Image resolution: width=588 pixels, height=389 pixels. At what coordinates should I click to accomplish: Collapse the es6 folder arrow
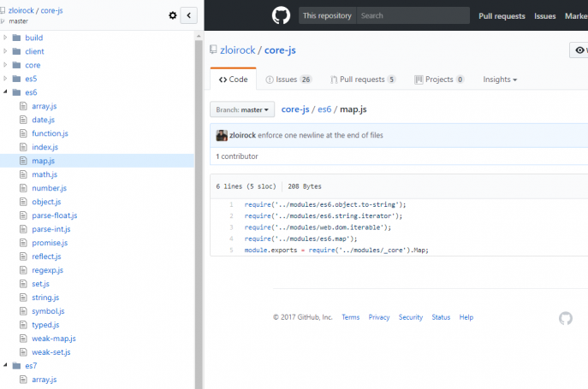point(5,91)
